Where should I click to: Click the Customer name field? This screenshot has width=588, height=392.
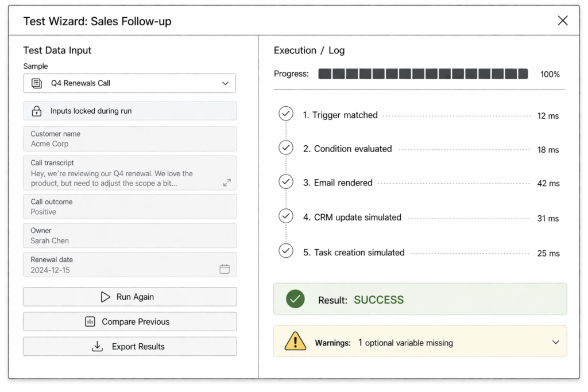(130, 139)
